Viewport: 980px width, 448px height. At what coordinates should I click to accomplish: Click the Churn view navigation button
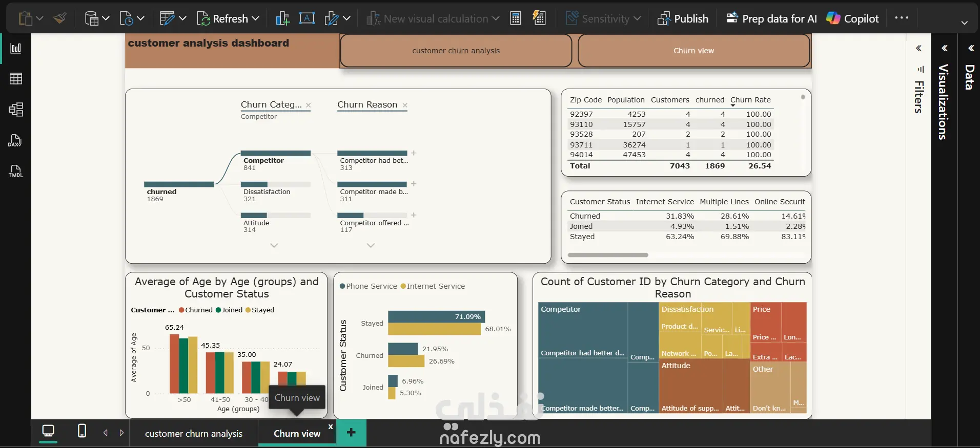[694, 51]
